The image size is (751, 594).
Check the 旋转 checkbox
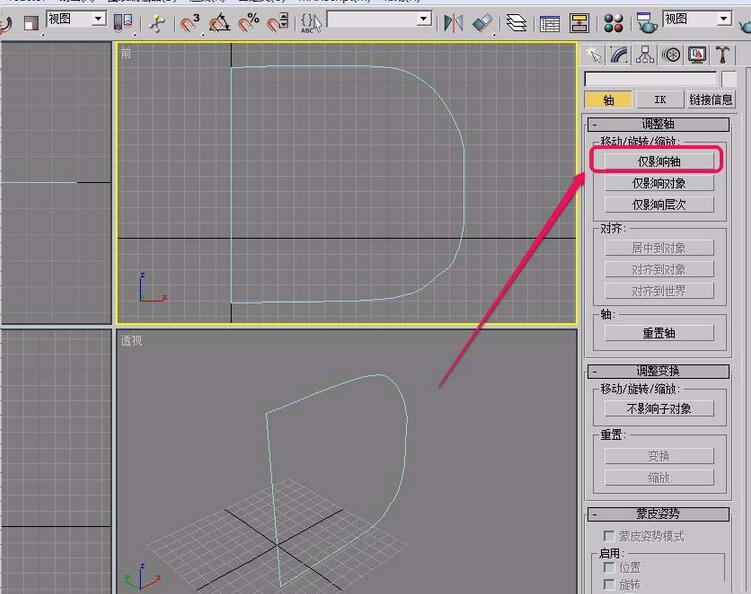tap(609, 584)
